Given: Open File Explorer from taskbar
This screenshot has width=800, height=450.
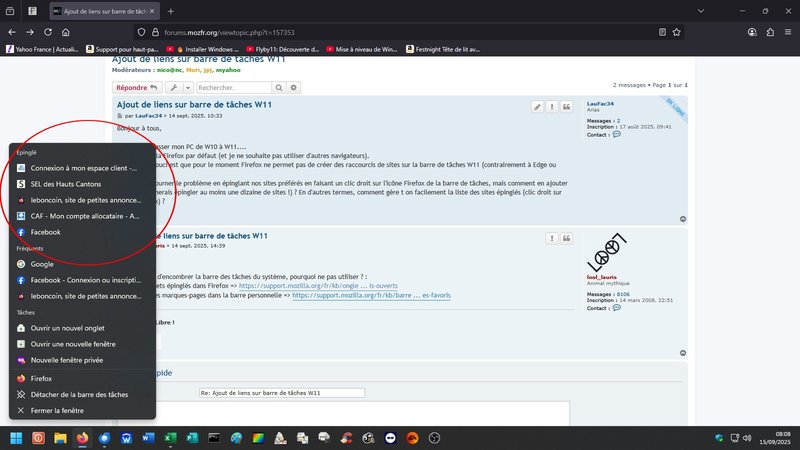Looking at the screenshot, I should [60, 438].
